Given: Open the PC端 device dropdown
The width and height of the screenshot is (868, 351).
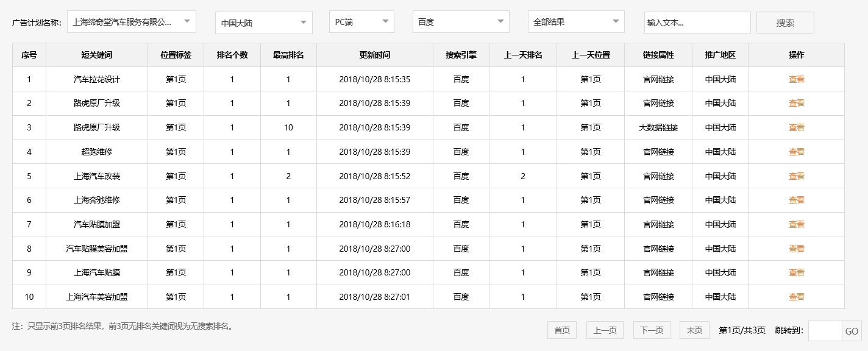Looking at the screenshot, I should coord(361,21).
